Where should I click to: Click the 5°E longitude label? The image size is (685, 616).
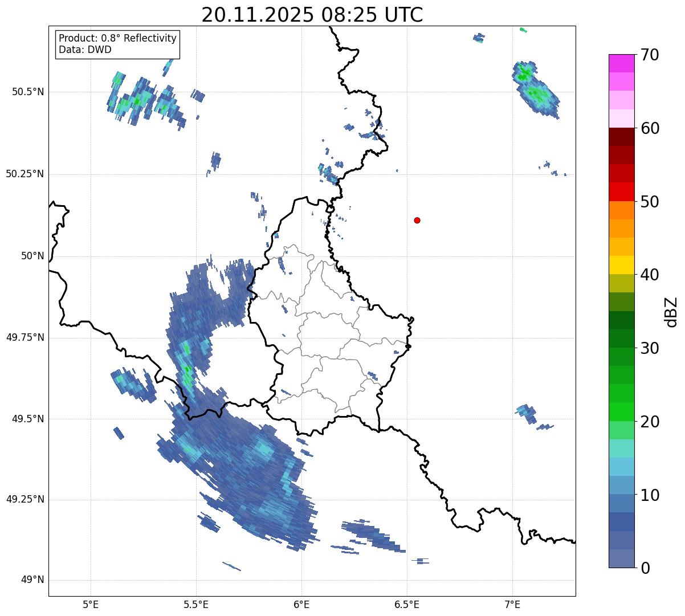[91, 604]
